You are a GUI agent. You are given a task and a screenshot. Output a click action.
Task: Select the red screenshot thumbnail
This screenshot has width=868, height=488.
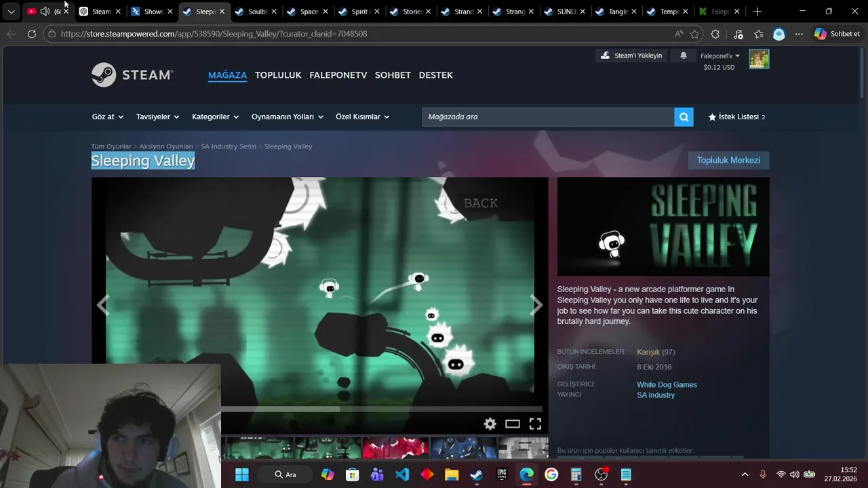(395, 448)
